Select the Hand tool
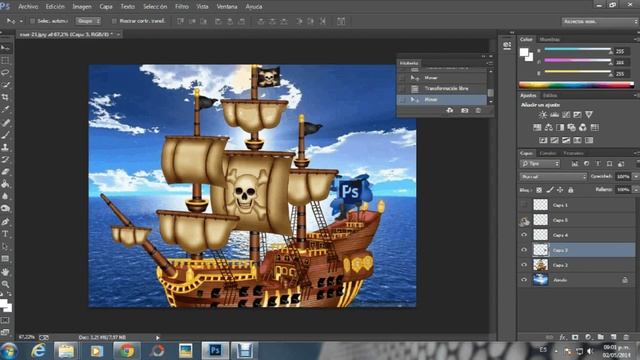This screenshot has width=640, height=360. (5, 271)
